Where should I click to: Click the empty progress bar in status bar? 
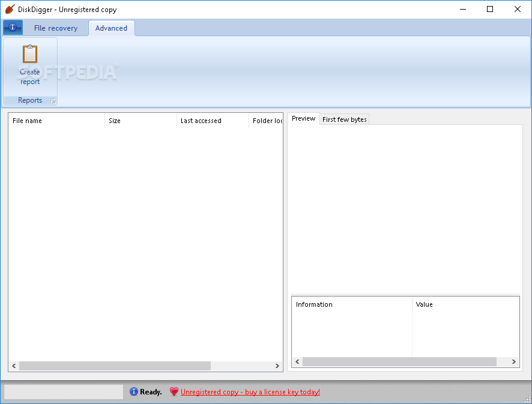pyautogui.click(x=64, y=392)
